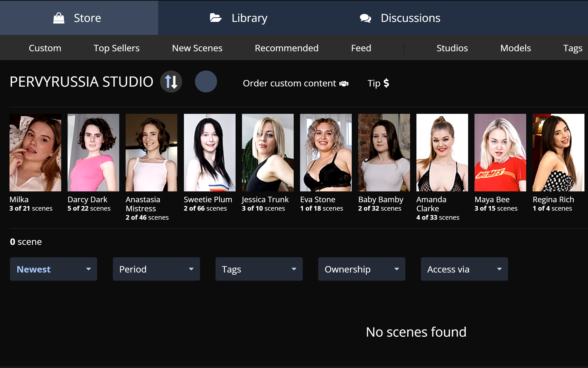Open the Tags filter dropdown
The width and height of the screenshot is (588, 368).
coord(259,269)
